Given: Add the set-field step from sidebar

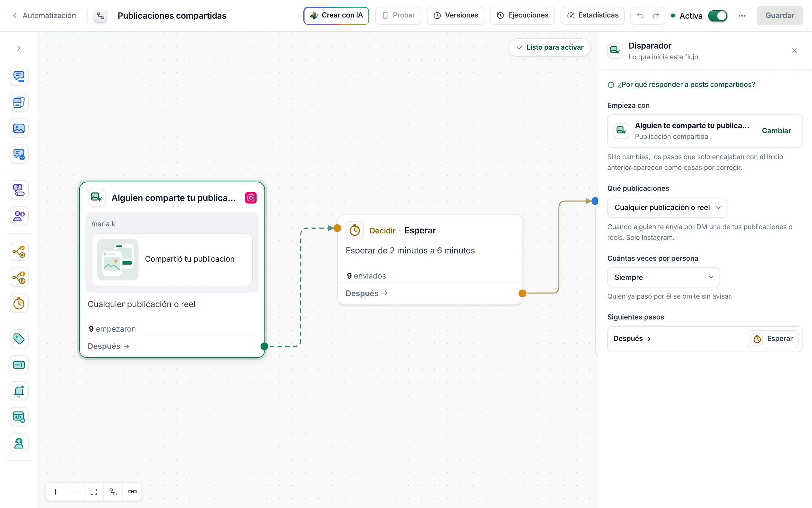Looking at the screenshot, I should click(x=19, y=365).
